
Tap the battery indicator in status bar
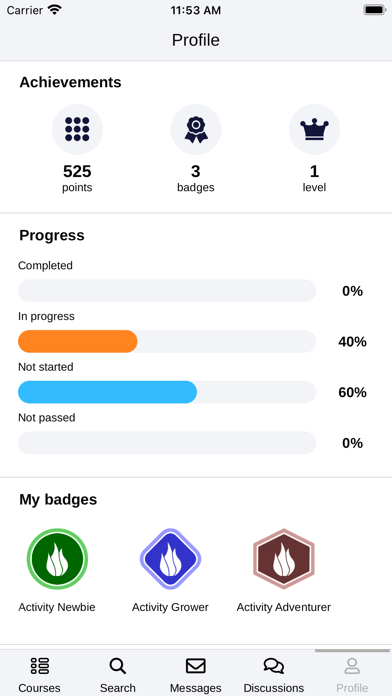pos(375,10)
